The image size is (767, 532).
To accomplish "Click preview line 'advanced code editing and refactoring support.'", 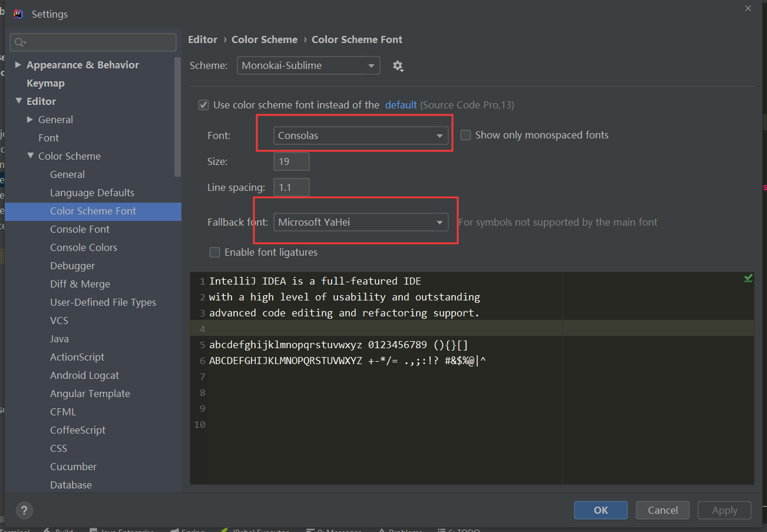I will click(345, 313).
